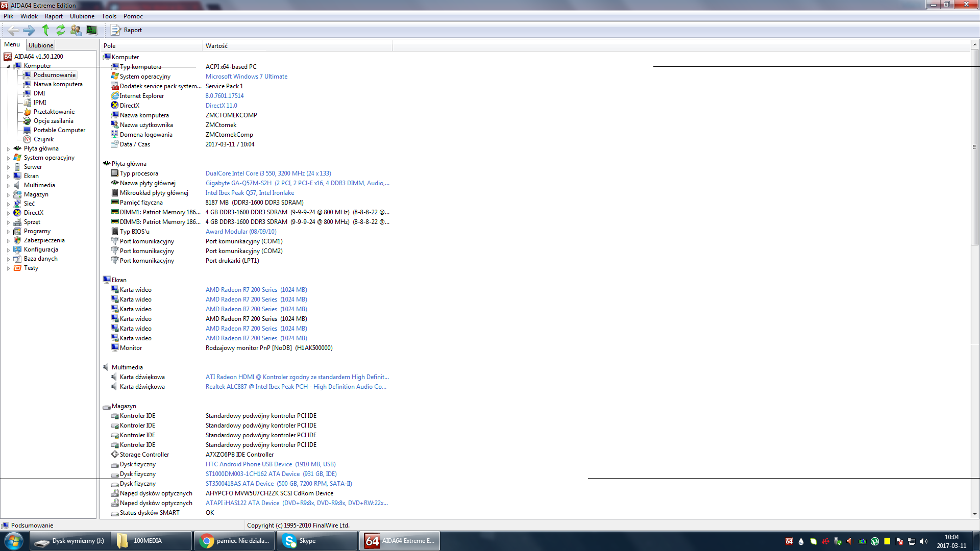Switch to the Menu sidebar tab
980x551 pixels.
[12, 44]
